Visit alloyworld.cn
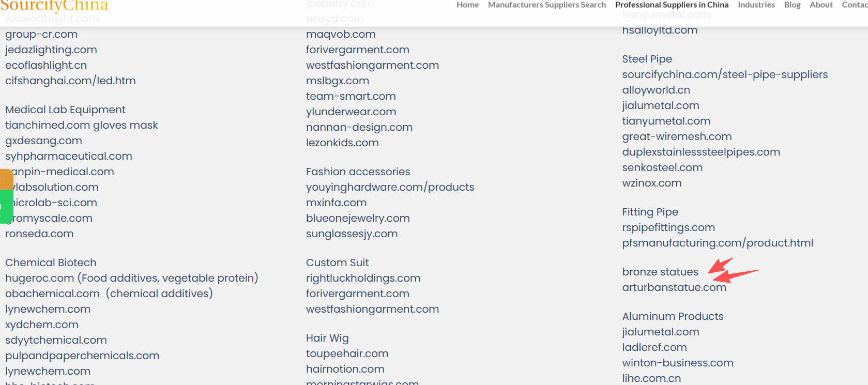Viewport: 868px width, 385px height. 656,90
